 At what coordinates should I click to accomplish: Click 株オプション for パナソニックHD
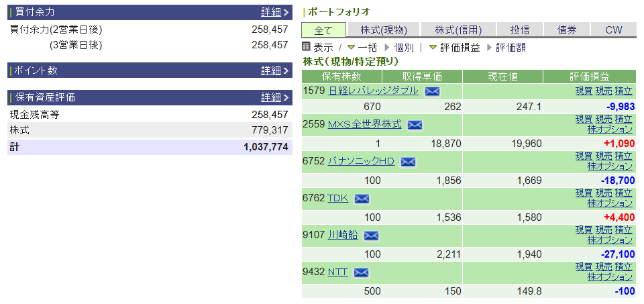tap(610, 166)
